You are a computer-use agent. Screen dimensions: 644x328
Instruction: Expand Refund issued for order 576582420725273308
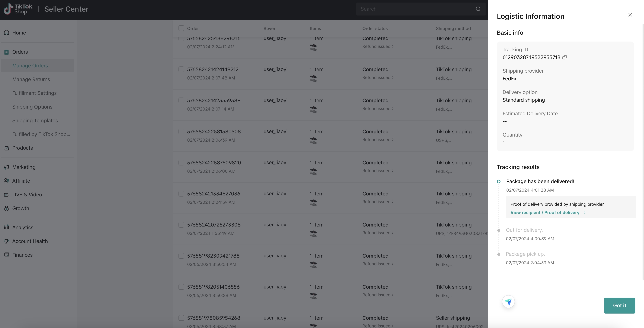pos(378,233)
